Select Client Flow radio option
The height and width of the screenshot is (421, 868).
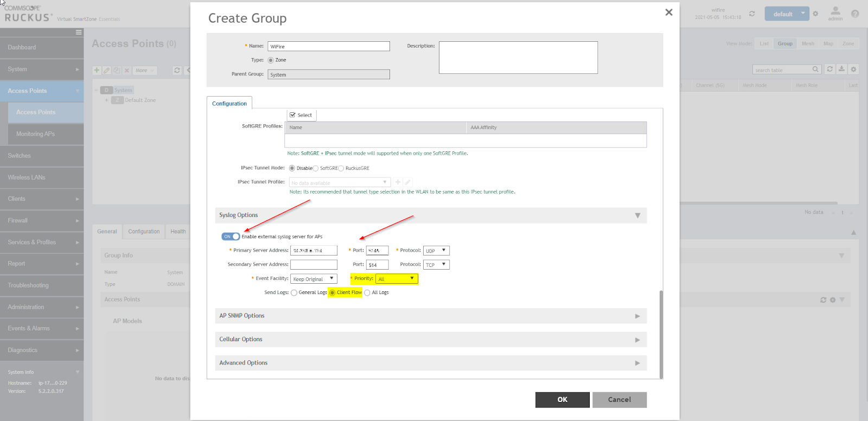pyautogui.click(x=333, y=292)
